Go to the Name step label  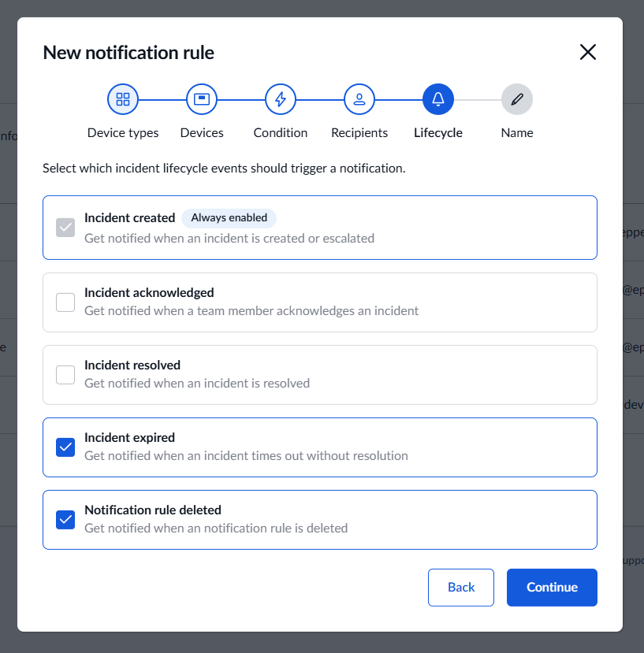coord(517,133)
